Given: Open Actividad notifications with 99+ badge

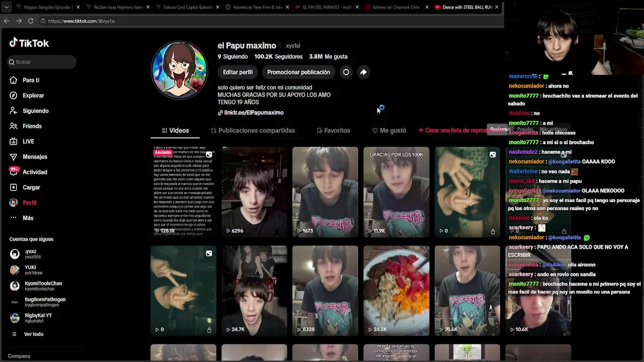Looking at the screenshot, I should point(35,172).
